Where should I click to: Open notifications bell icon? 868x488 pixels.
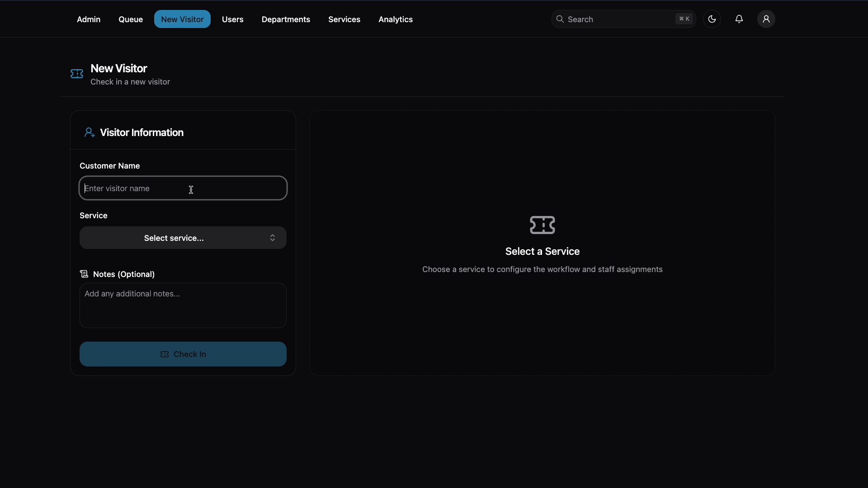click(739, 19)
